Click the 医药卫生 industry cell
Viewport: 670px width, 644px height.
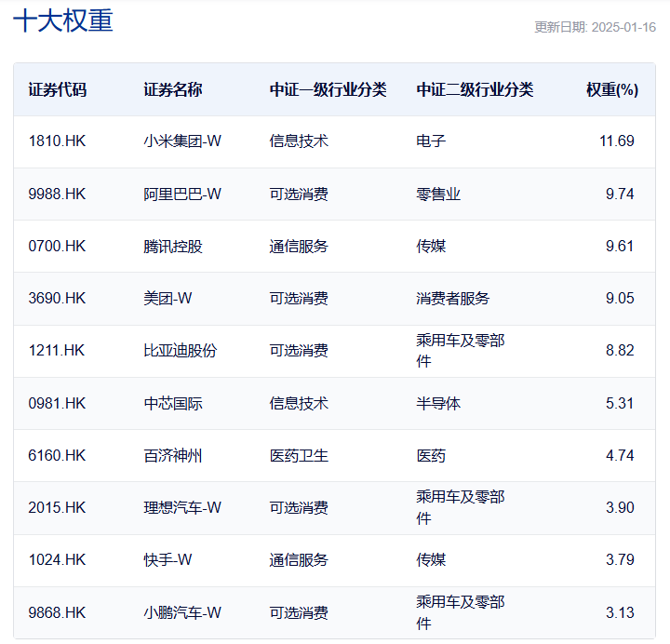(x=299, y=455)
